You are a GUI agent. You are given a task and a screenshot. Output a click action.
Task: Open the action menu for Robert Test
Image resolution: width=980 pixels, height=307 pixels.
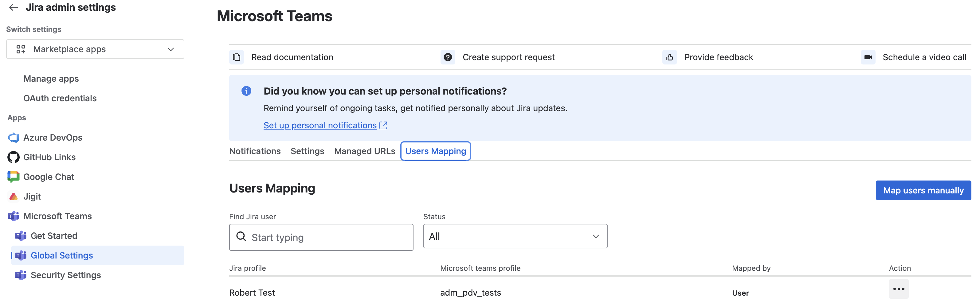[x=899, y=289]
